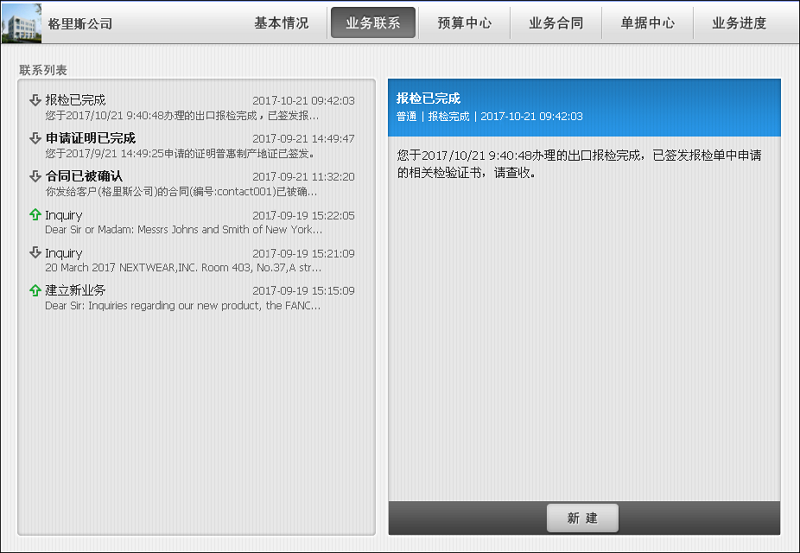Click the gray down arrow of the 15:21:09 Inquiry

[35, 253]
